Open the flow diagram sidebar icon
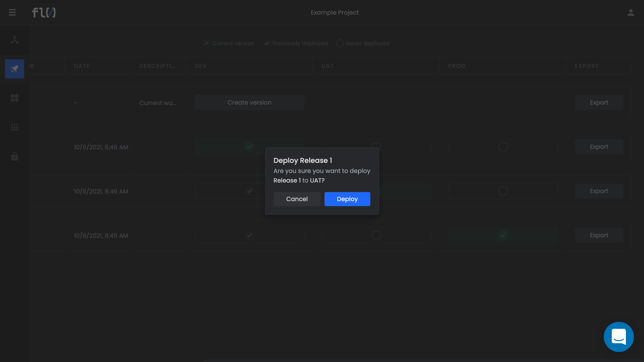 (x=15, y=40)
